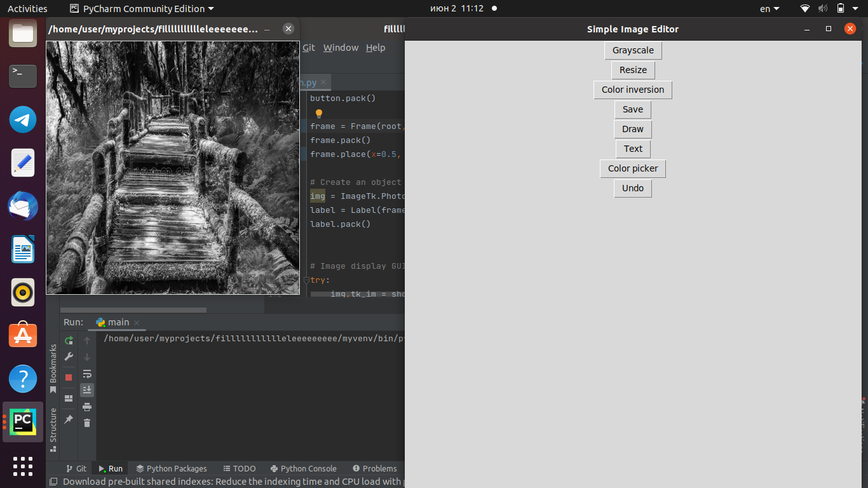Launch Terminal from the Ubuntu dock
Image resolution: width=868 pixels, height=488 pixels.
(23, 76)
